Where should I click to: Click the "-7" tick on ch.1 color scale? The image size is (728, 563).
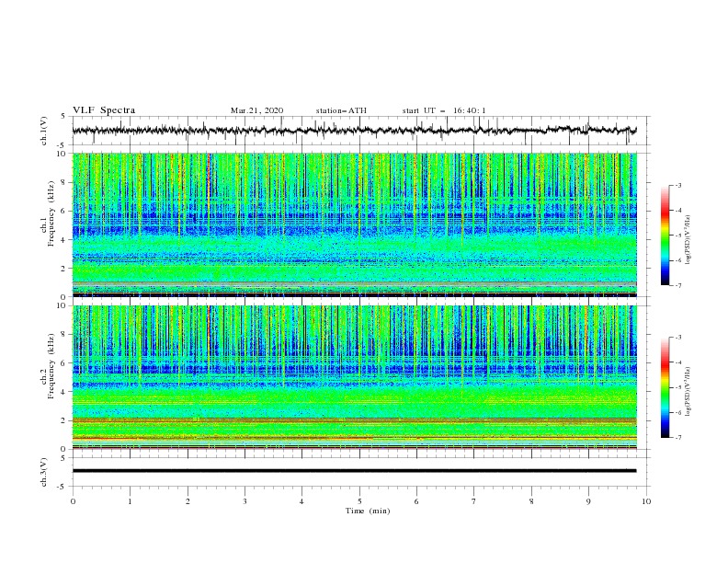[x=678, y=285]
